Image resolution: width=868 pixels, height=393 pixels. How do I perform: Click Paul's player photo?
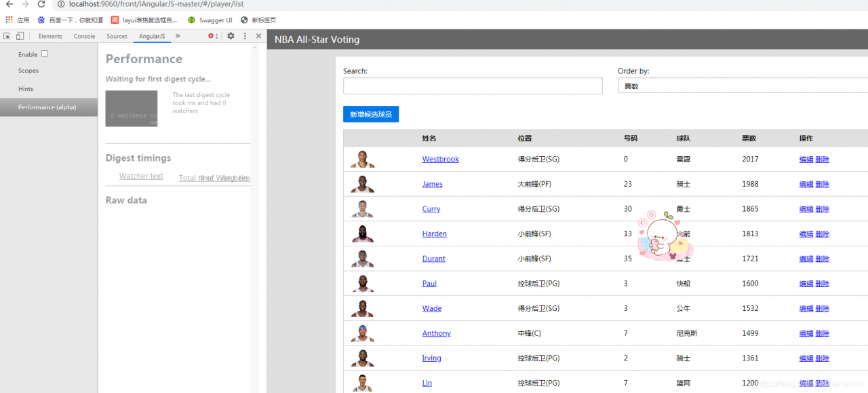tap(363, 284)
